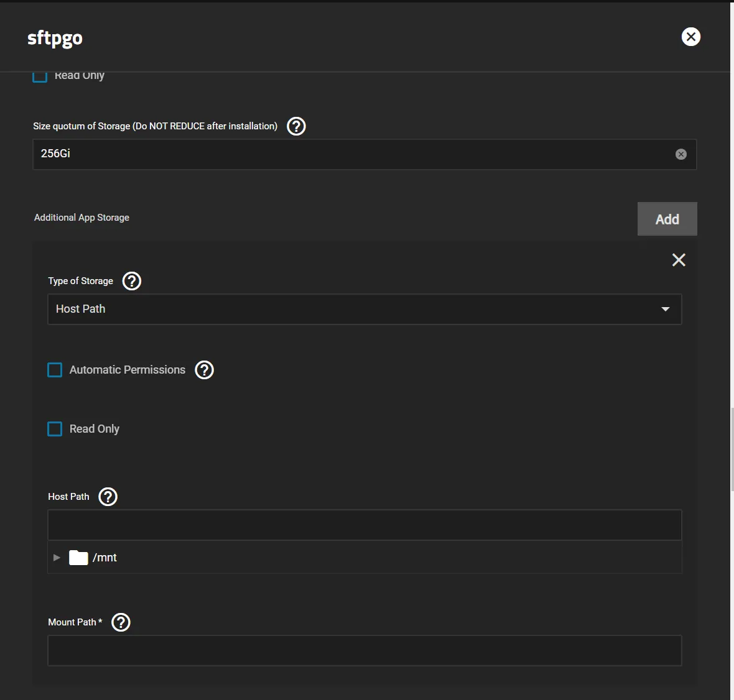Open help for Size quotum of Storage
734x700 pixels.
[296, 126]
